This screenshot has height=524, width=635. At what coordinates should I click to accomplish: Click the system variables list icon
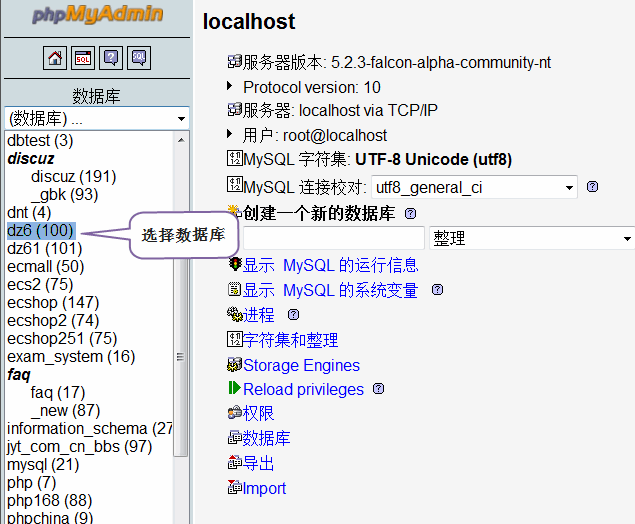coord(234,289)
